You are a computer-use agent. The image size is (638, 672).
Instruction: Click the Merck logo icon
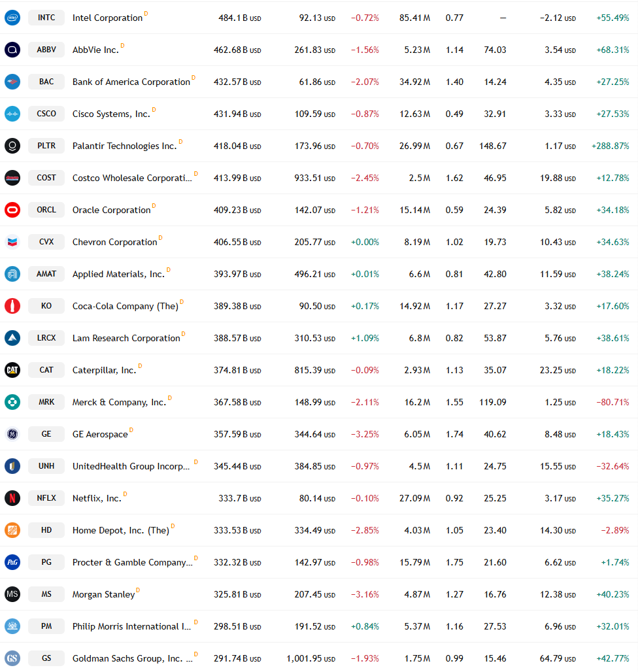pyautogui.click(x=12, y=401)
